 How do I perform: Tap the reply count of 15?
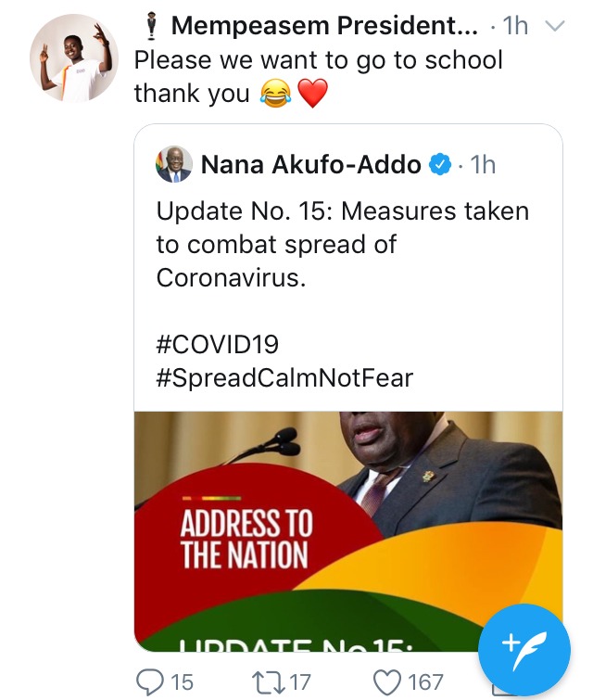[x=183, y=682]
